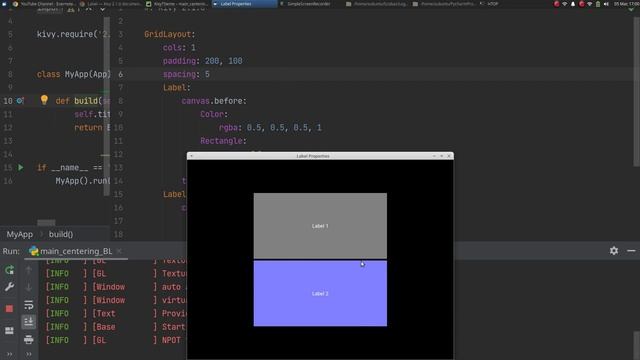Click the 'Rectangle:' line

pos(223,141)
